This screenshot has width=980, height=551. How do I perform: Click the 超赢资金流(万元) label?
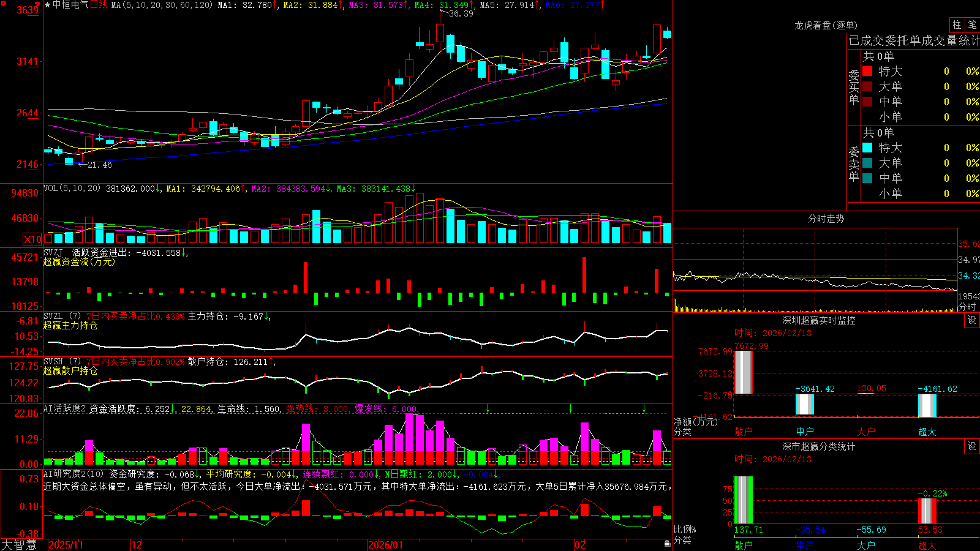79,261
